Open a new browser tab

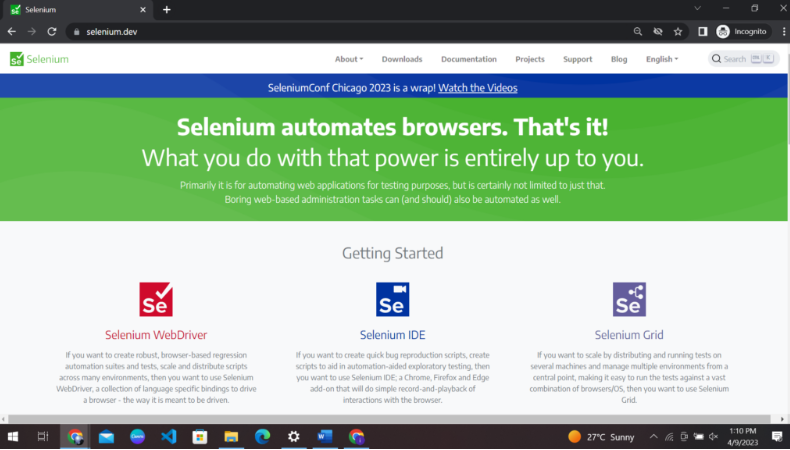click(x=167, y=9)
